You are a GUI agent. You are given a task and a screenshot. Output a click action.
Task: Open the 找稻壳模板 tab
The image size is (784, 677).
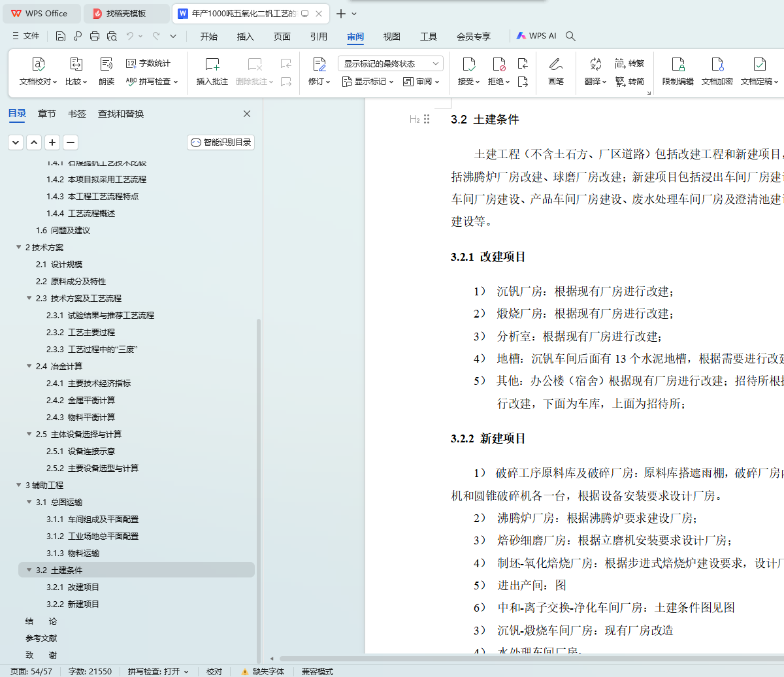[127, 13]
